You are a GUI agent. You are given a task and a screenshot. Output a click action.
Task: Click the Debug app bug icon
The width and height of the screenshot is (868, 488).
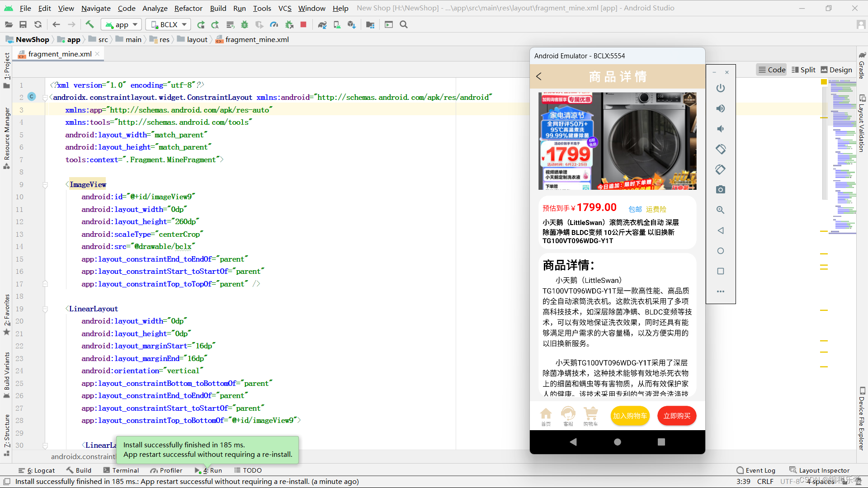click(245, 24)
